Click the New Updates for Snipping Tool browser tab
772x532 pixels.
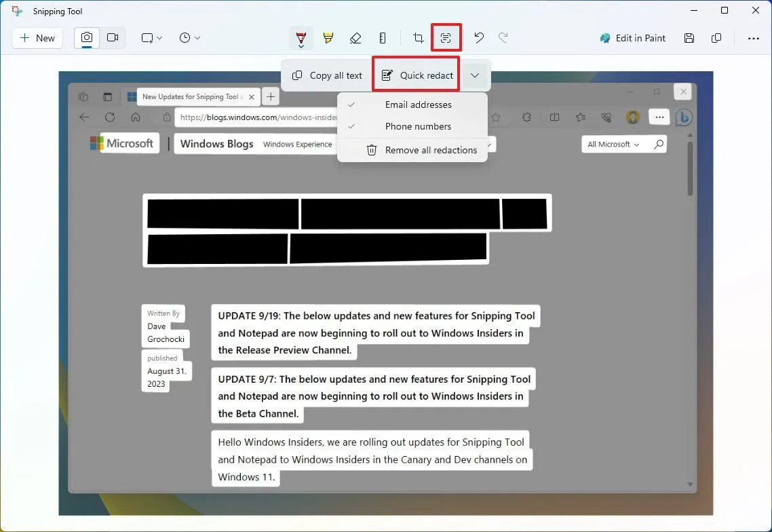tap(193, 96)
